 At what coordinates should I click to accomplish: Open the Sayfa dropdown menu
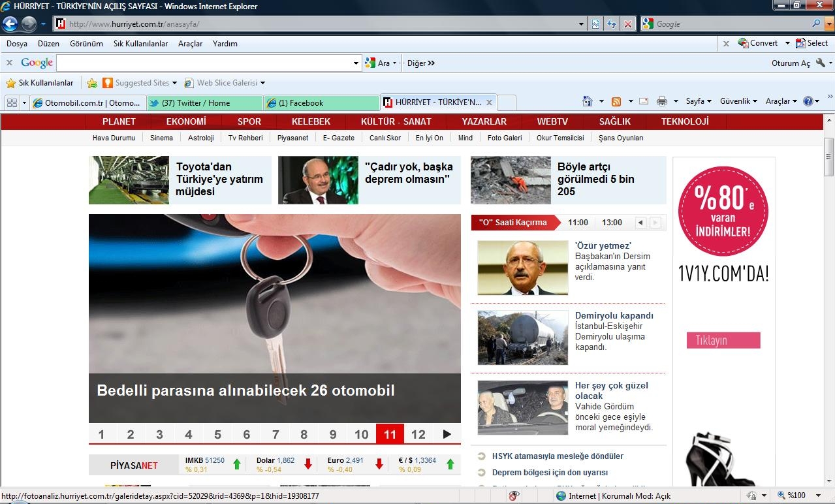699,101
